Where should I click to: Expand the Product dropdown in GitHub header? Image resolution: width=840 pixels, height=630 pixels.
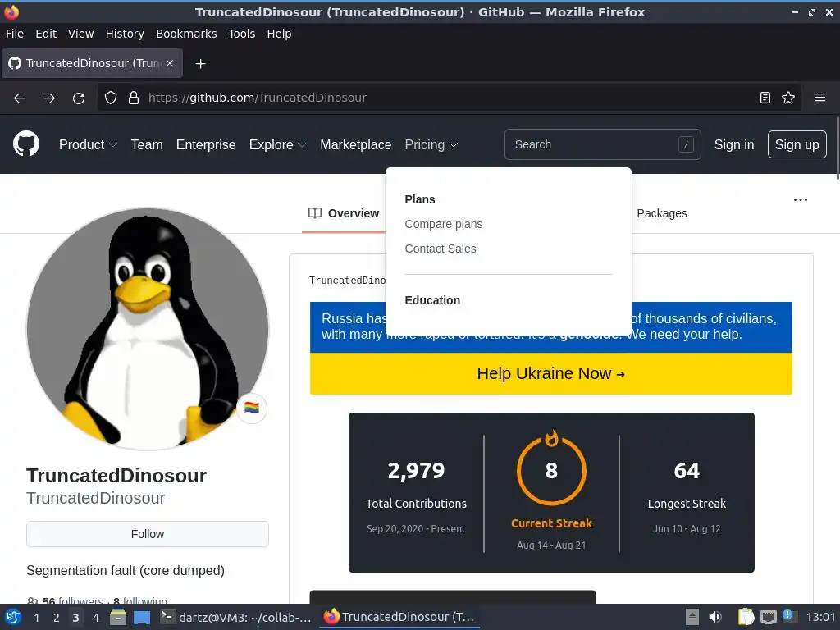(88, 144)
